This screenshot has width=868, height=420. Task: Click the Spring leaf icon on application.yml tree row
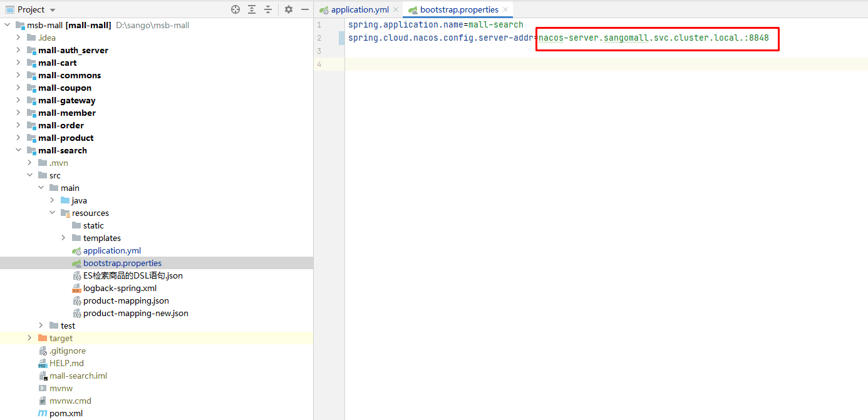pyautogui.click(x=76, y=250)
